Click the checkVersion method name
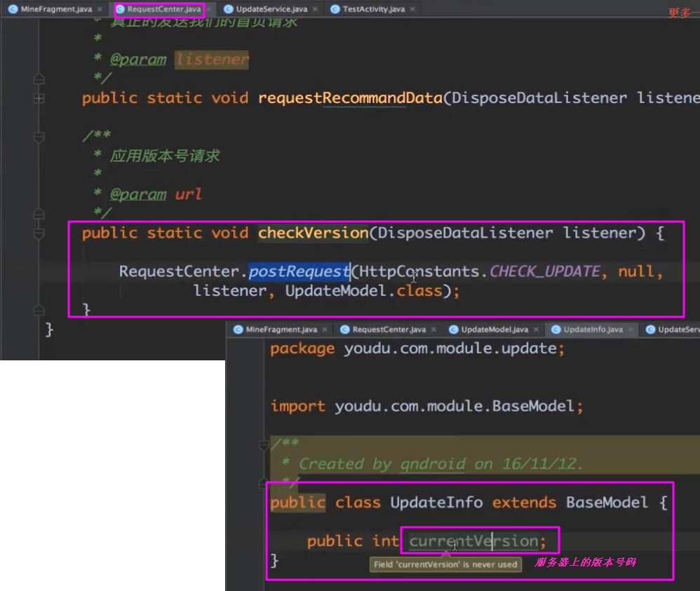The image size is (700, 591). click(313, 233)
